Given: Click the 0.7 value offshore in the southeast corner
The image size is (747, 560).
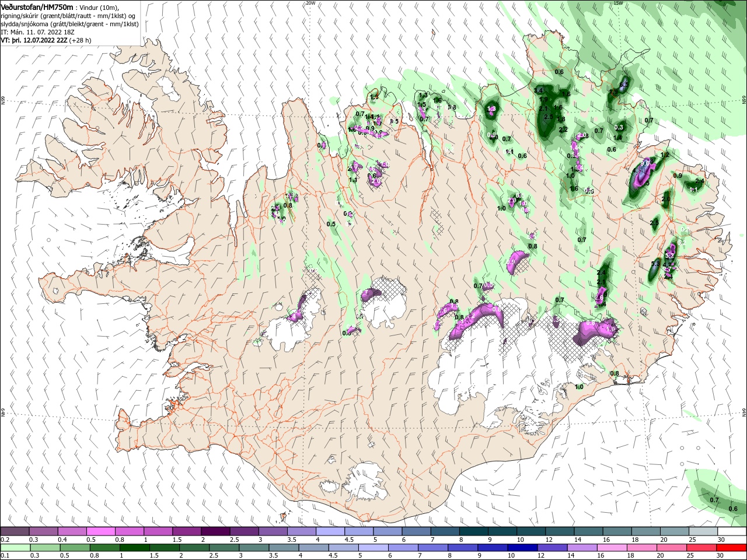Looking at the screenshot, I should coord(714,500).
